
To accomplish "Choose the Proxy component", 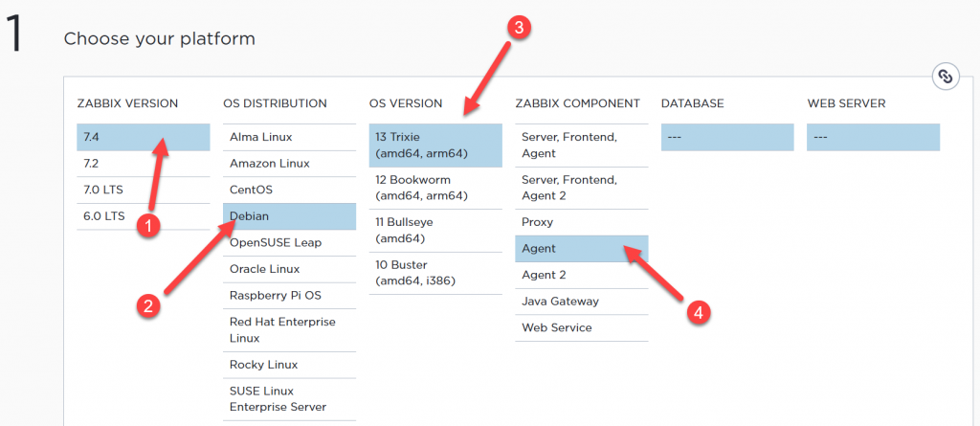I will point(581,222).
